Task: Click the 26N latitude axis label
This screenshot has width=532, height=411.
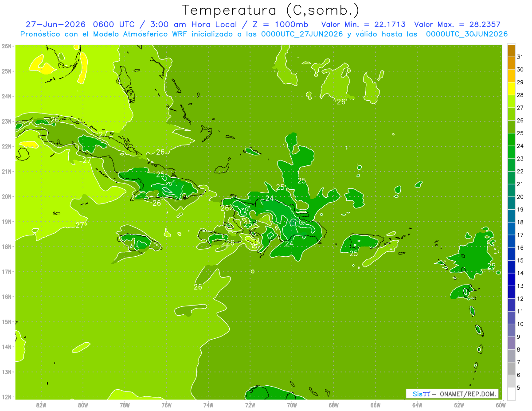Action: click(7, 46)
